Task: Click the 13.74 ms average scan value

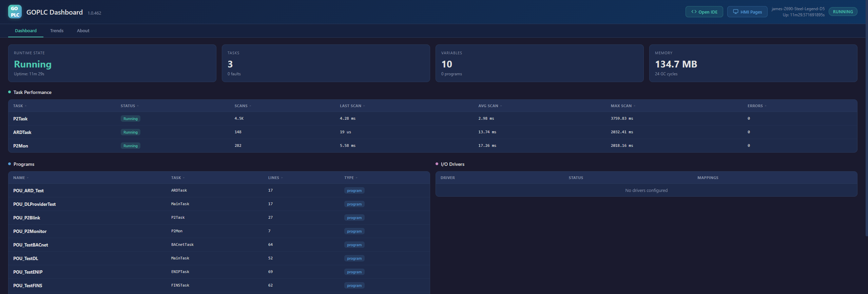Action: click(x=487, y=132)
